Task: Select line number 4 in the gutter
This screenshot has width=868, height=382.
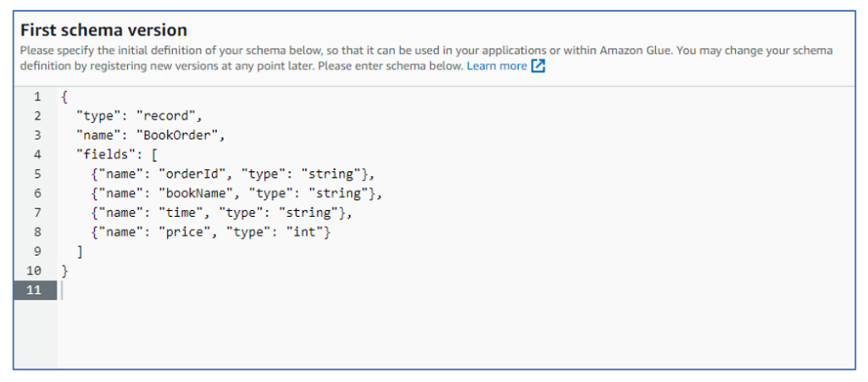Action: [x=37, y=155]
